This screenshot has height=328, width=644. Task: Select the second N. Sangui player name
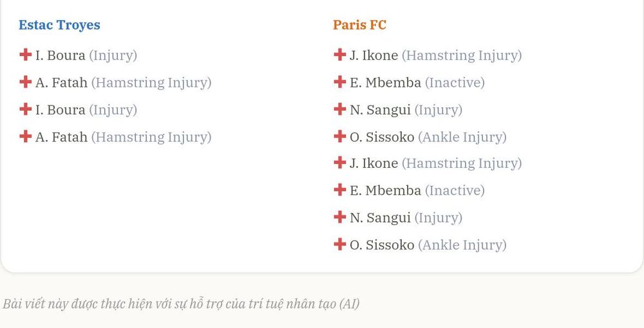point(380,218)
